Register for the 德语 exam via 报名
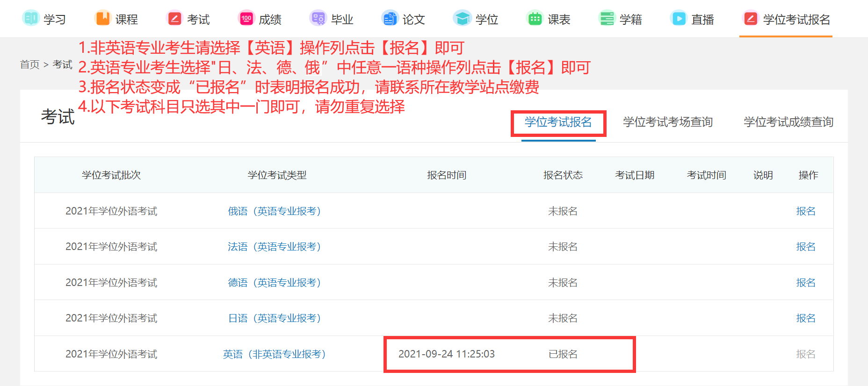Viewport: 868px width, 386px height. point(805,283)
